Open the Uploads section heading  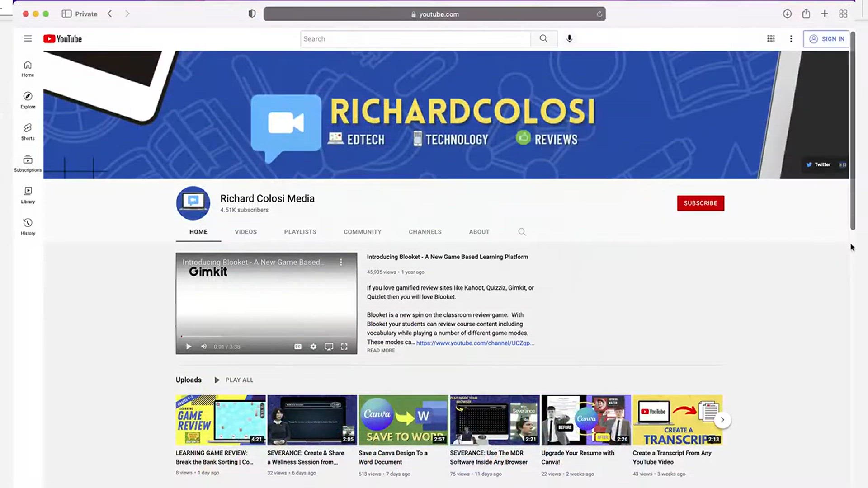click(x=189, y=380)
